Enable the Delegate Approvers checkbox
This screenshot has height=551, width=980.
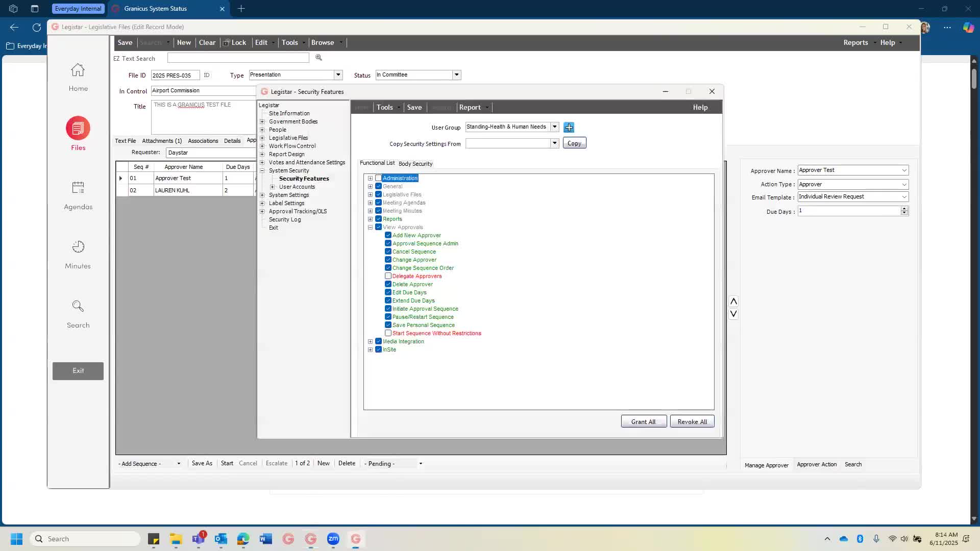[x=388, y=276]
